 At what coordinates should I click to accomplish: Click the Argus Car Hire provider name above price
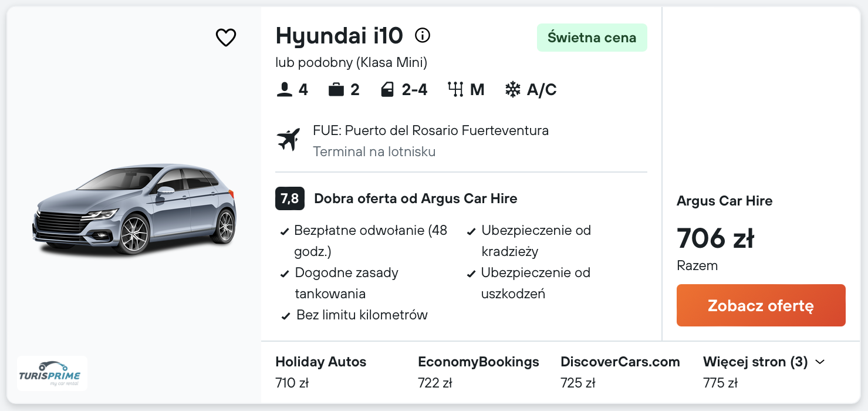coord(725,201)
